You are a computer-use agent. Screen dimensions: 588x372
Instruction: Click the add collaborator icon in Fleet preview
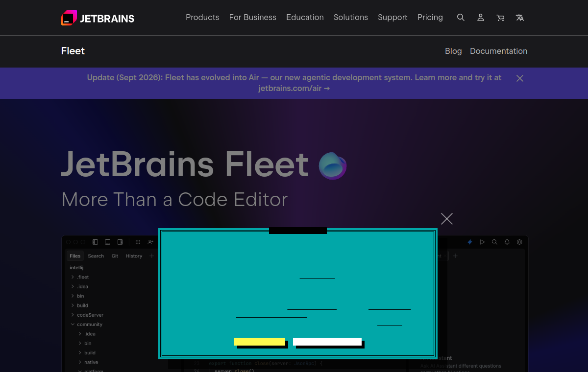150,242
